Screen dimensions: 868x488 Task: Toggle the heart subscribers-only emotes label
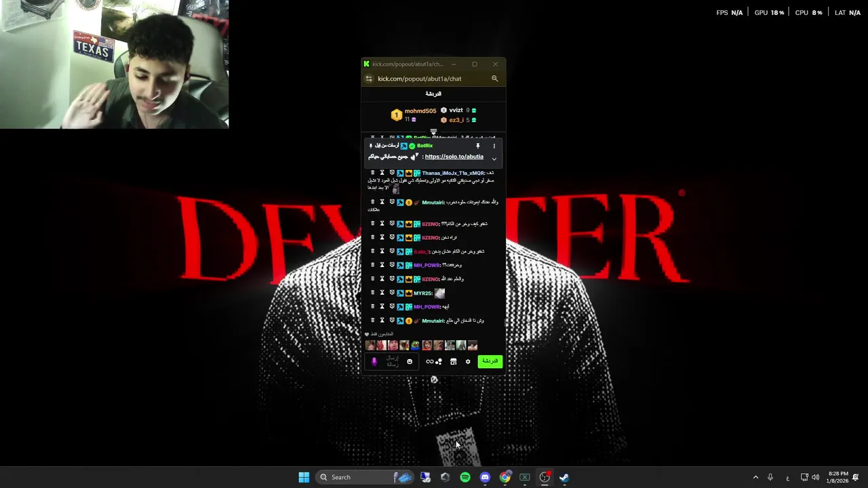380,334
